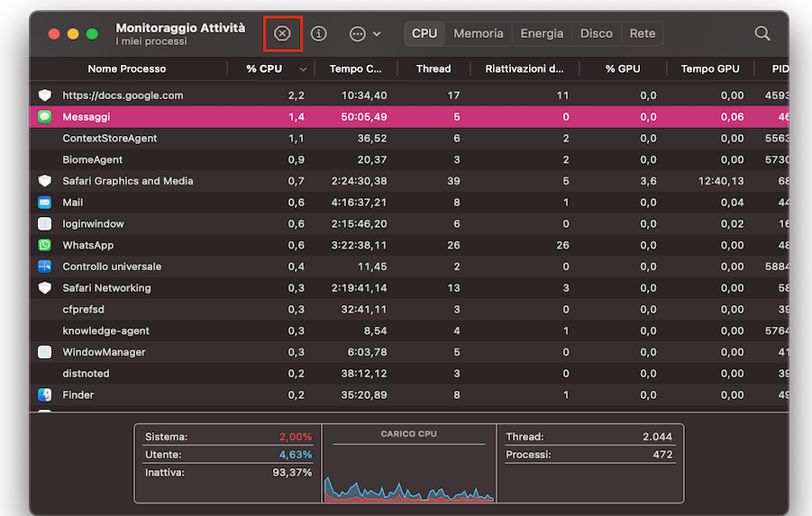Click the % GPU column header
The image size is (812, 516).
(623, 68)
